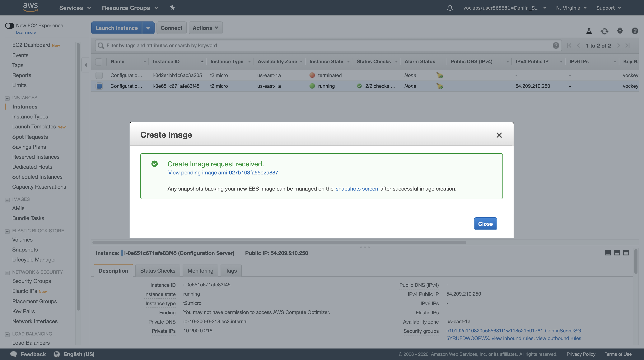Viewport: 644px width, 360px height.
Task: Click the blue Close button
Action: 485,224
